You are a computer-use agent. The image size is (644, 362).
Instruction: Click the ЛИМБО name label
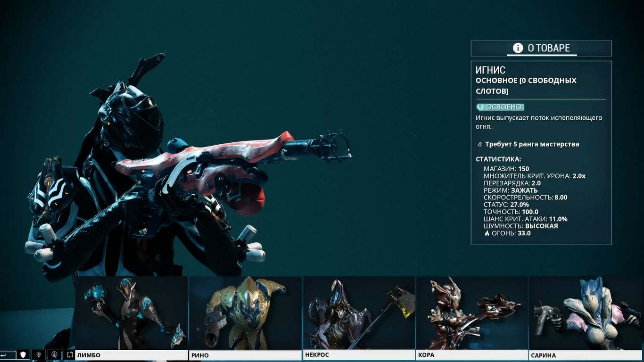coord(89,355)
